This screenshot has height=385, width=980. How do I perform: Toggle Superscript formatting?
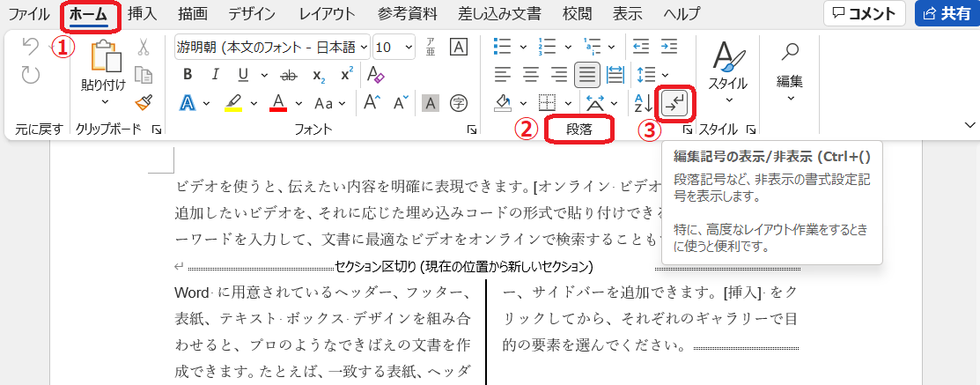click(x=347, y=74)
